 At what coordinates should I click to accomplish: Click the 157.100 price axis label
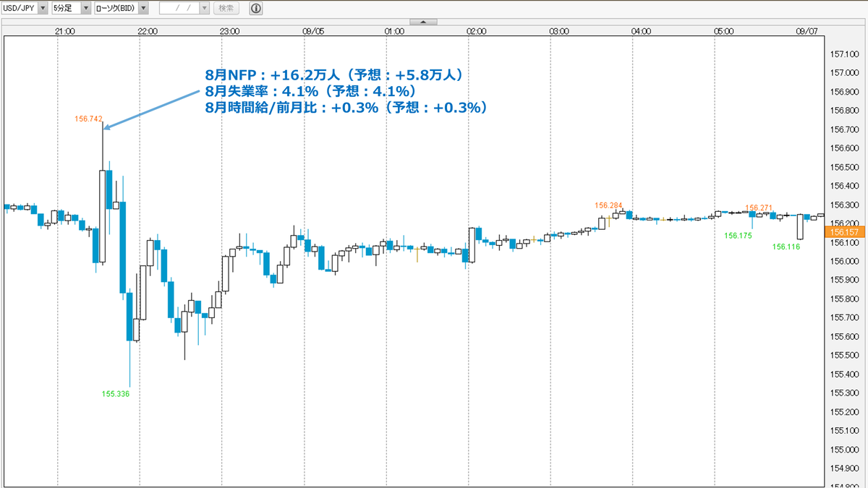click(x=844, y=54)
